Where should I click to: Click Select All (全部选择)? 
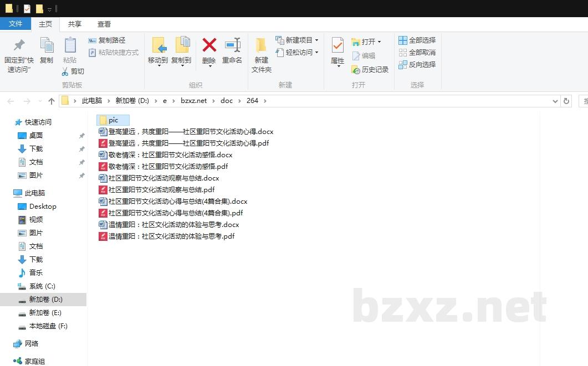403,40
